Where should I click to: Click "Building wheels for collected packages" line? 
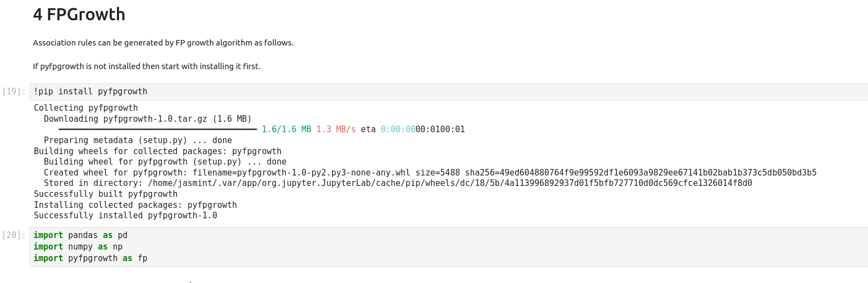click(157, 151)
